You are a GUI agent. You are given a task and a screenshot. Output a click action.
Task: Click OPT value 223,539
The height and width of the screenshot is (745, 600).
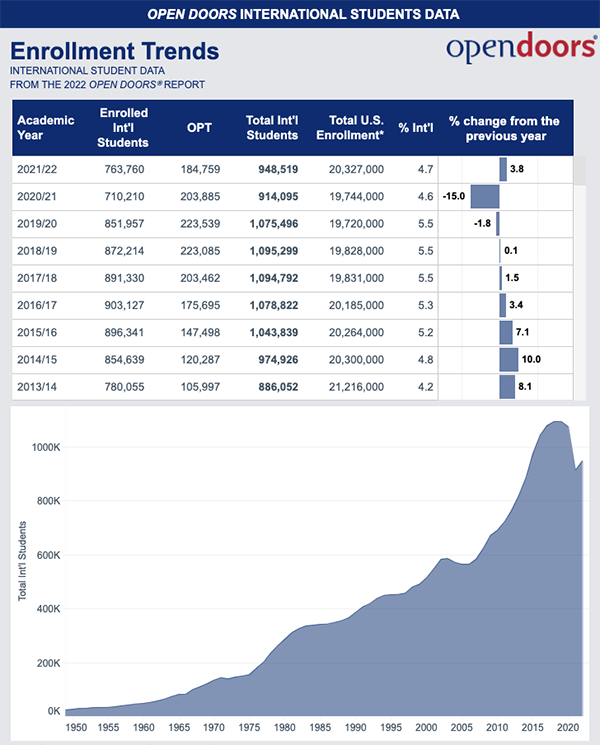coord(200,223)
